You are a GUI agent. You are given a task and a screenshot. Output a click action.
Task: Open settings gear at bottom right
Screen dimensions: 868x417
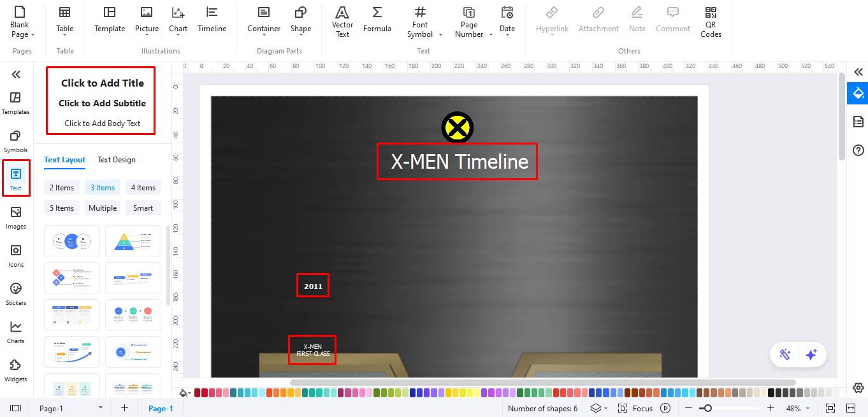(858, 388)
